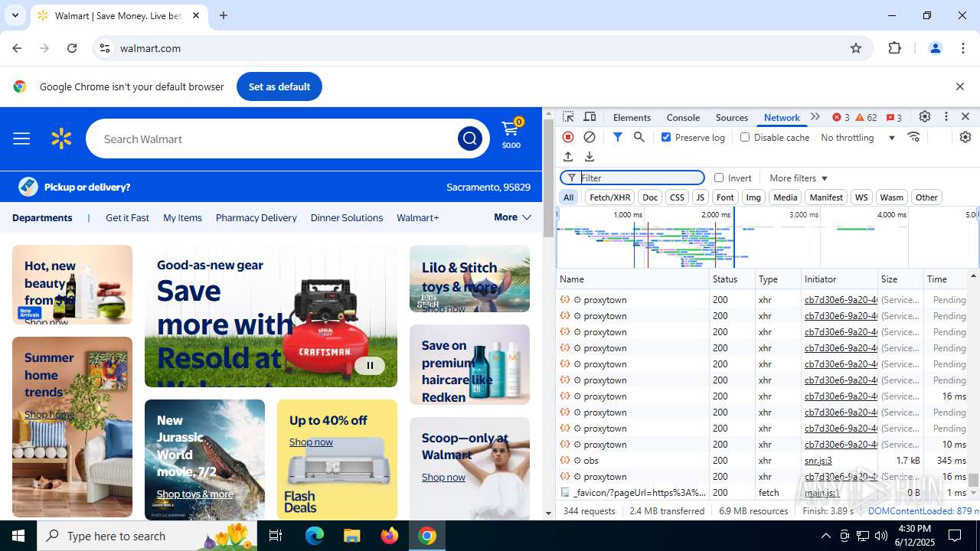Open Chrome three-dot menu

[963, 48]
